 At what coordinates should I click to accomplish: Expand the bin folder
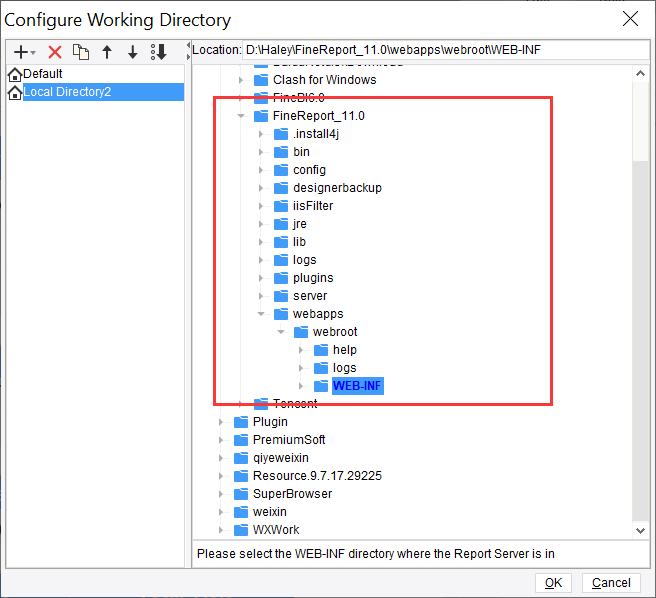click(x=261, y=152)
